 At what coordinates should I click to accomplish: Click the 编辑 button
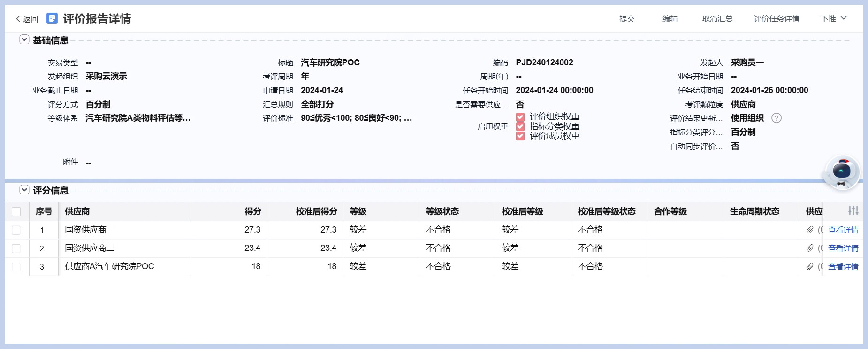pos(670,18)
